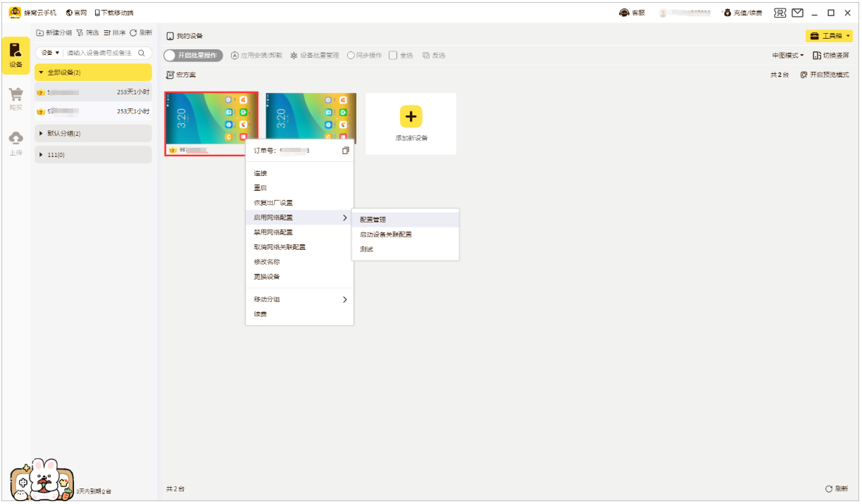This screenshot has width=862, height=504.
Task: Create a group via 新建分组
Action: point(54,32)
